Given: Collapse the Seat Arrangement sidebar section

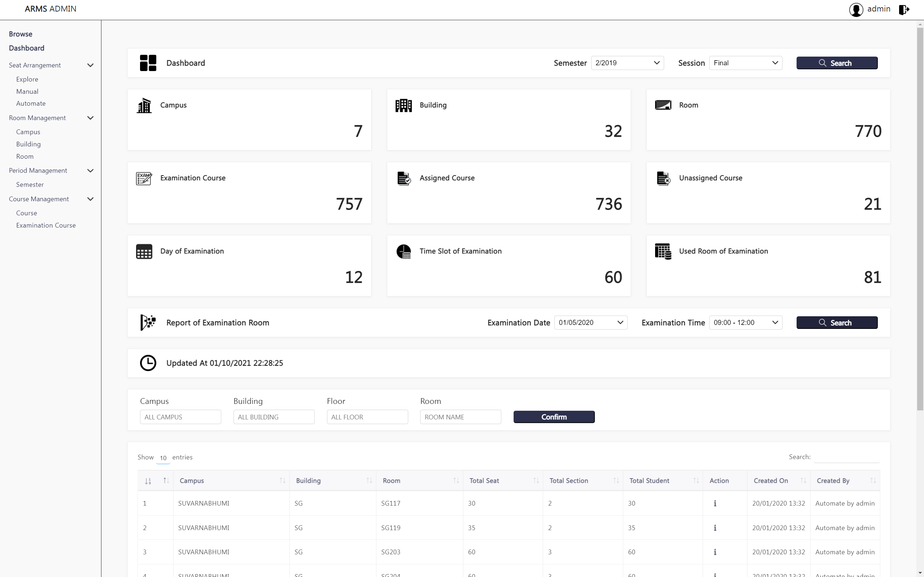Looking at the screenshot, I should (x=91, y=65).
